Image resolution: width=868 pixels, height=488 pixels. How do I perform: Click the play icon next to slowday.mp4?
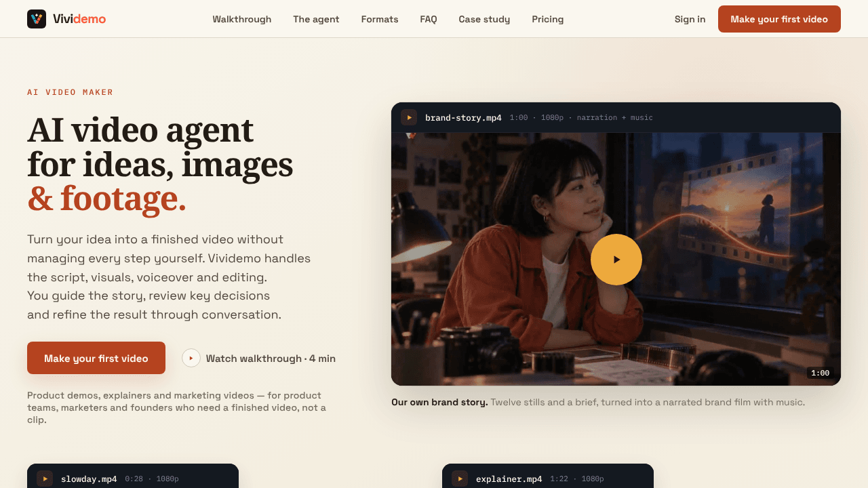(x=45, y=479)
